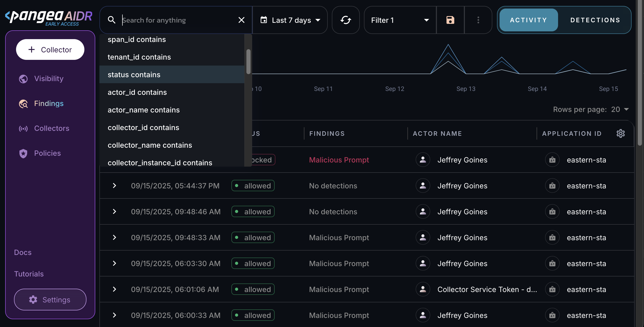
Task: Go to Findings in sidebar
Action: [49, 103]
